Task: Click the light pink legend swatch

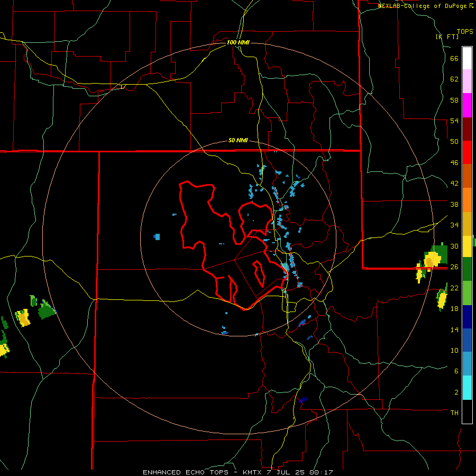Action: click(467, 81)
